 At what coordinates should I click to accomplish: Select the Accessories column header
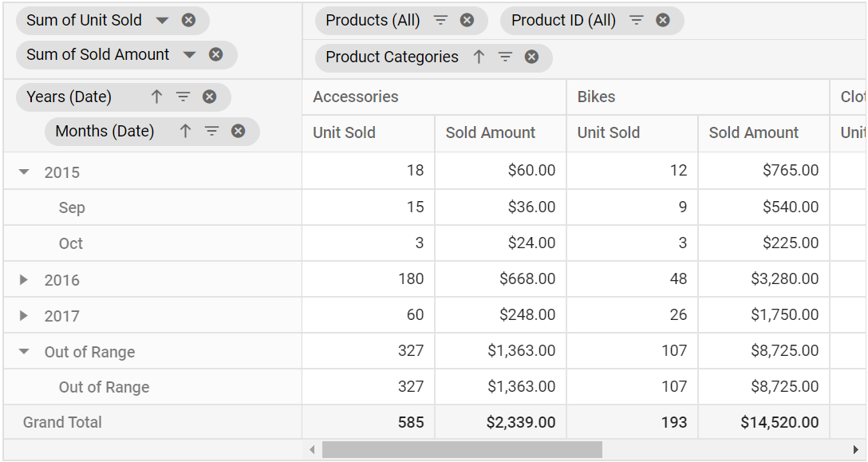coord(435,97)
